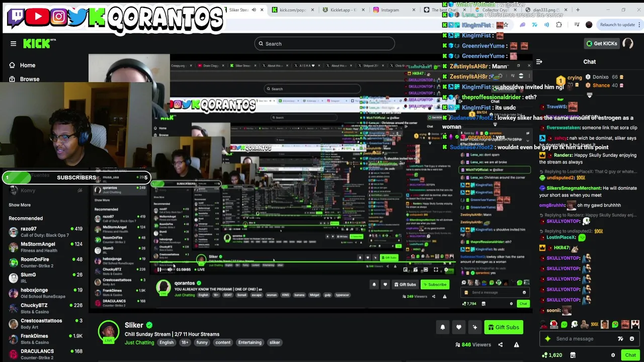
Task: Open the emoji picker in chat input
Action: tap(632, 339)
